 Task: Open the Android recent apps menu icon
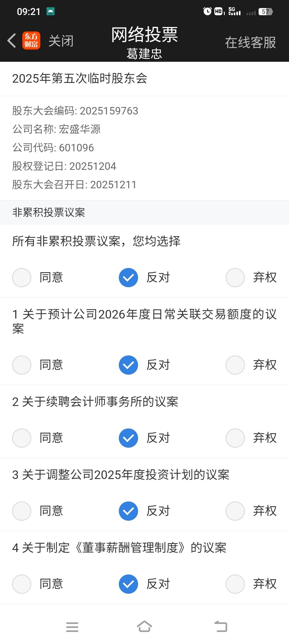coord(72,627)
